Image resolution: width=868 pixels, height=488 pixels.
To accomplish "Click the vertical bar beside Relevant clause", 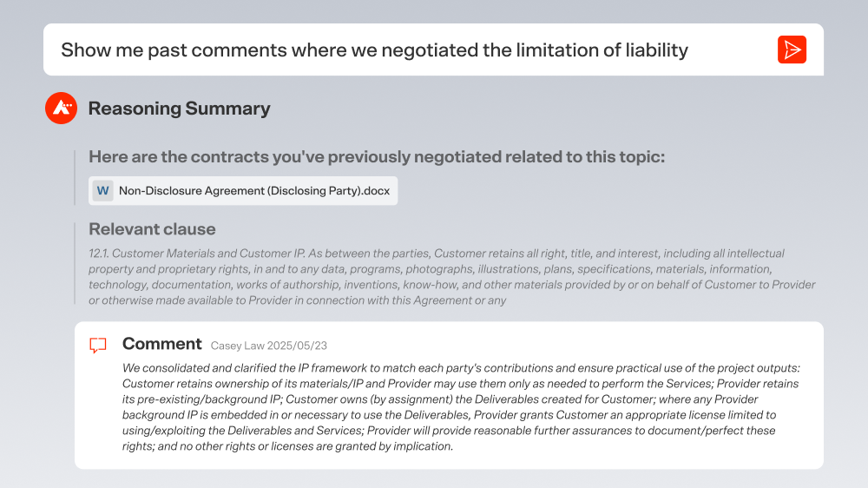I will (75, 263).
